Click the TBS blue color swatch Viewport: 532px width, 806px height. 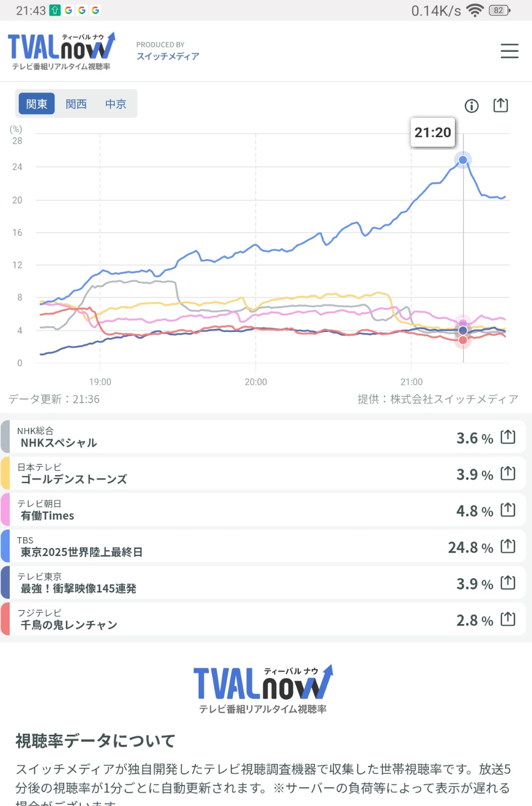click(x=5, y=546)
